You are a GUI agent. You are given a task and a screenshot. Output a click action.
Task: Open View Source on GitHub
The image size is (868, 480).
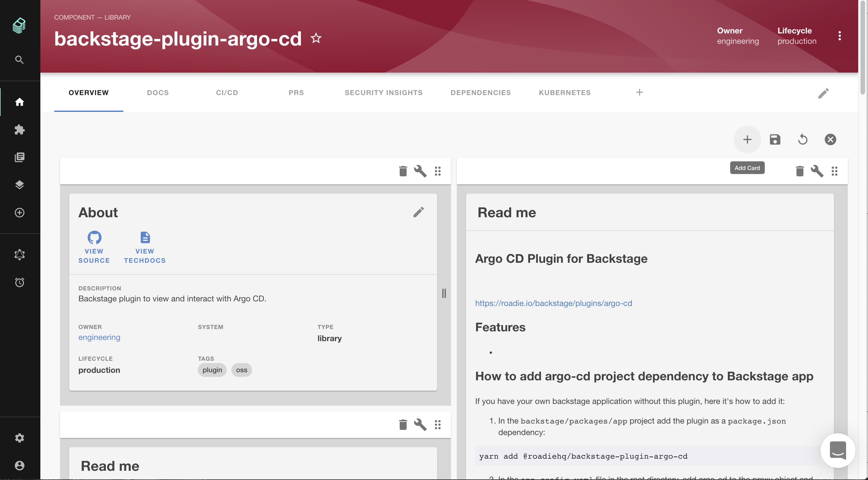point(94,247)
